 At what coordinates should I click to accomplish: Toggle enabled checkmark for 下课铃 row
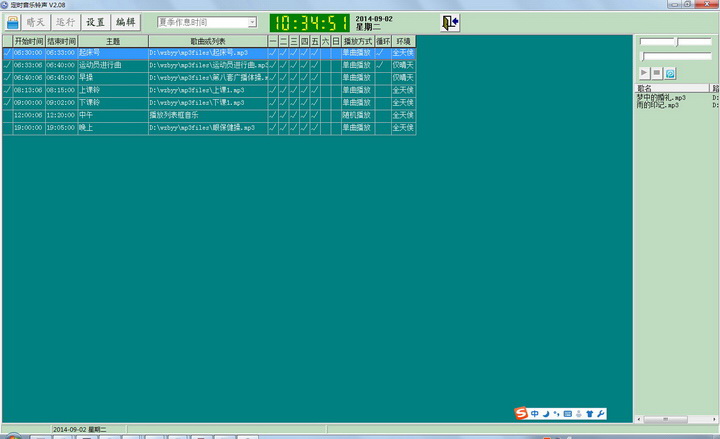[x=7, y=102]
